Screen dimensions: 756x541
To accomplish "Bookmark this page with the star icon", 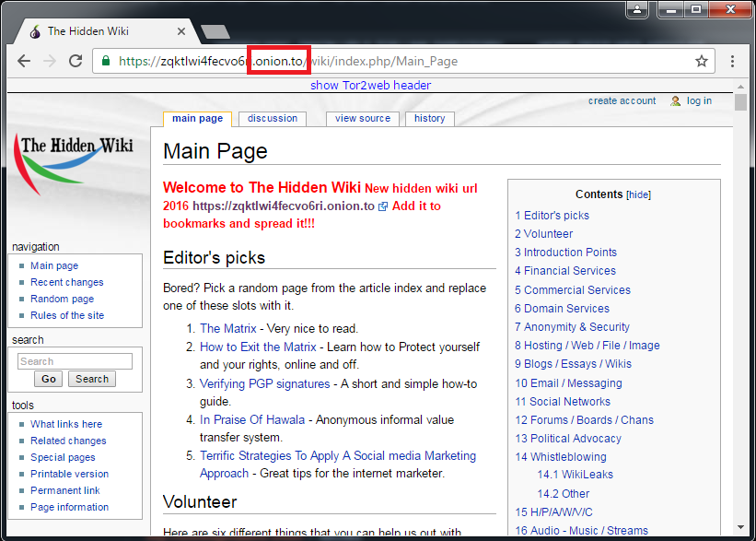I will click(x=702, y=61).
